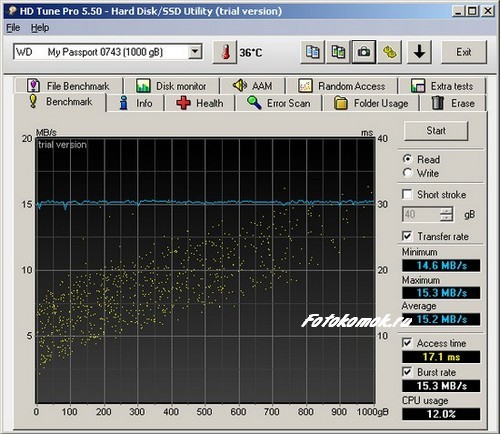Click the benchmark graph area
This screenshot has height=434, width=500.
tap(205, 271)
